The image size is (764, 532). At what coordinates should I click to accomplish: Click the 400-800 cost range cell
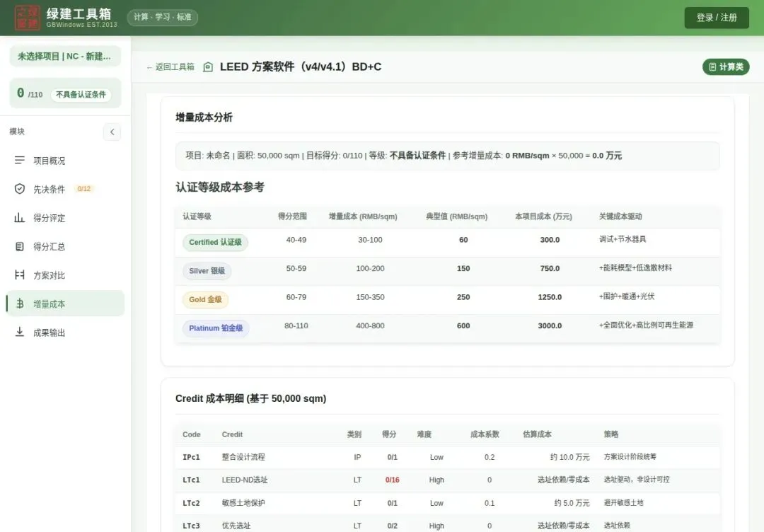click(x=370, y=326)
